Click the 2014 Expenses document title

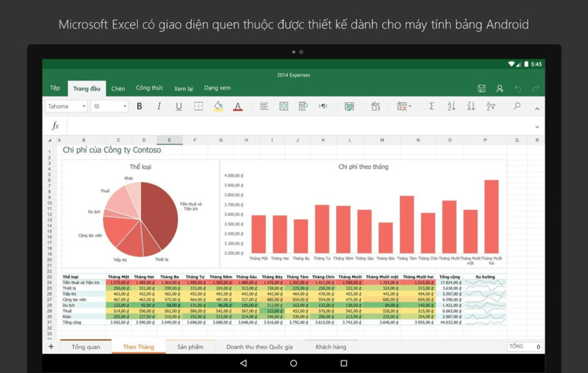(x=293, y=75)
